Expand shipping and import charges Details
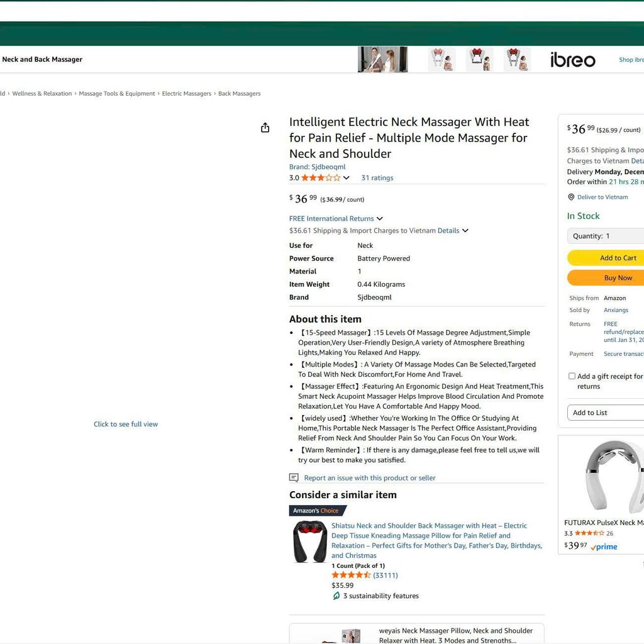This screenshot has width=644, height=644. click(x=453, y=230)
